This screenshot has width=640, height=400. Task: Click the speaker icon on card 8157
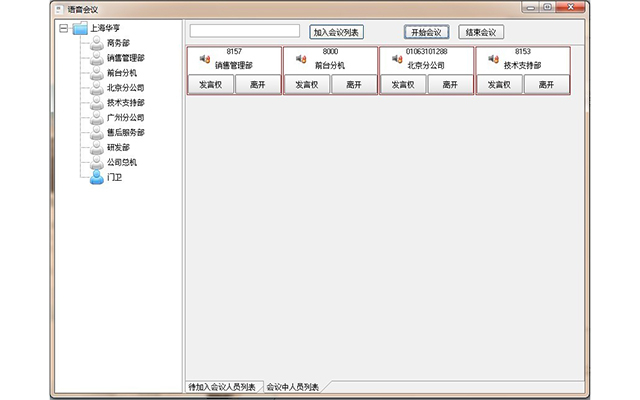(x=204, y=58)
